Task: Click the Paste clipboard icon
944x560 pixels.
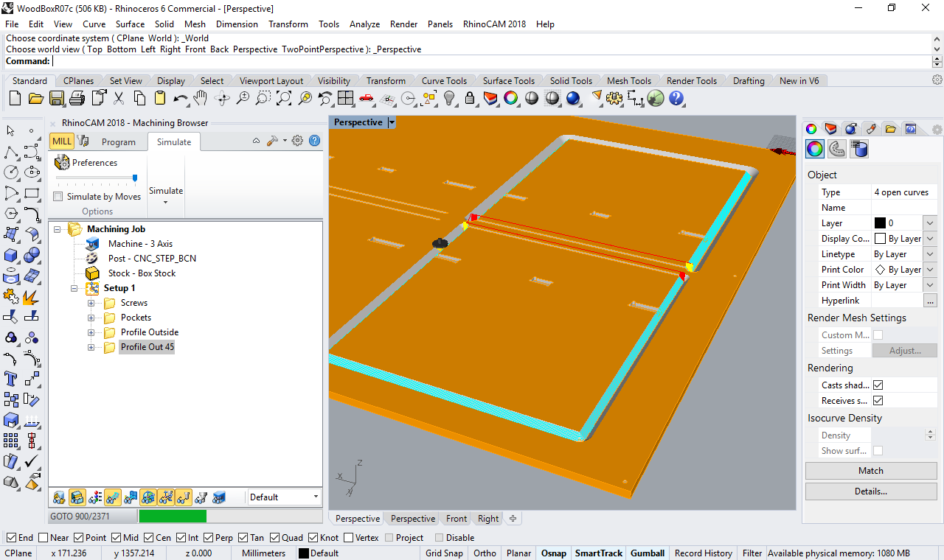Action: click(x=160, y=98)
